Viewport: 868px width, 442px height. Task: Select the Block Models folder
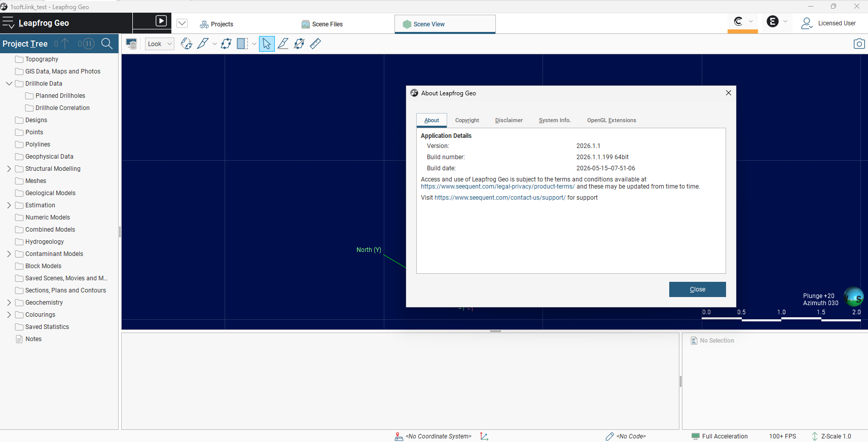tap(43, 266)
